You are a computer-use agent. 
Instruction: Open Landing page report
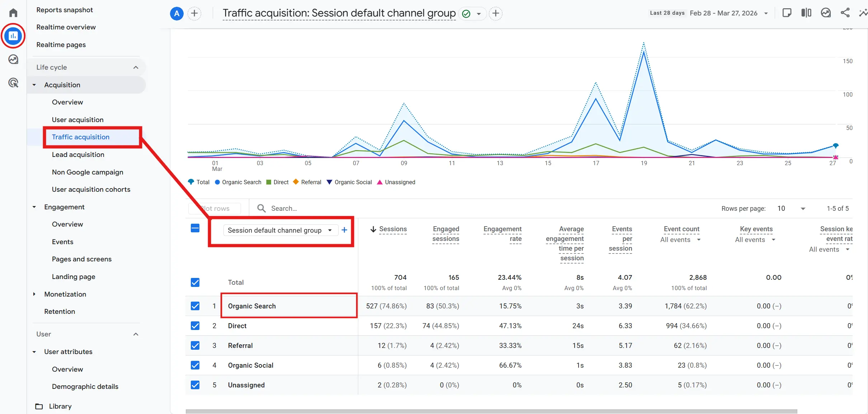coord(73,276)
